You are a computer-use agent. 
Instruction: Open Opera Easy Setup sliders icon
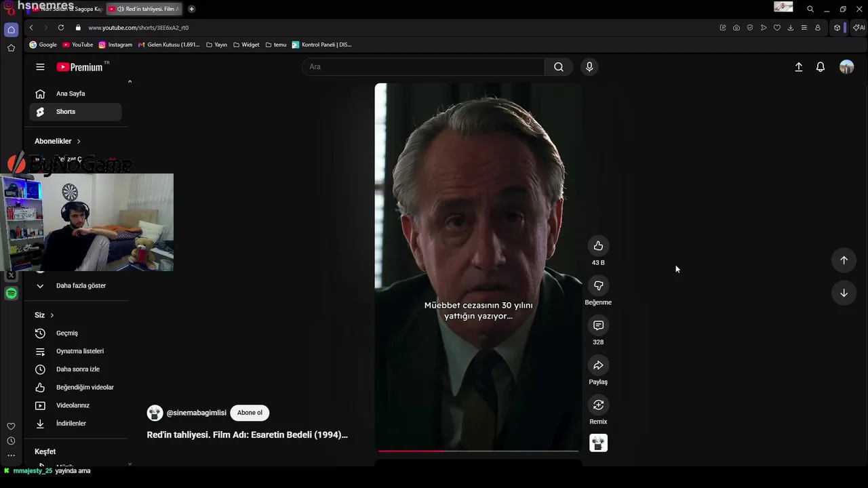point(804,28)
